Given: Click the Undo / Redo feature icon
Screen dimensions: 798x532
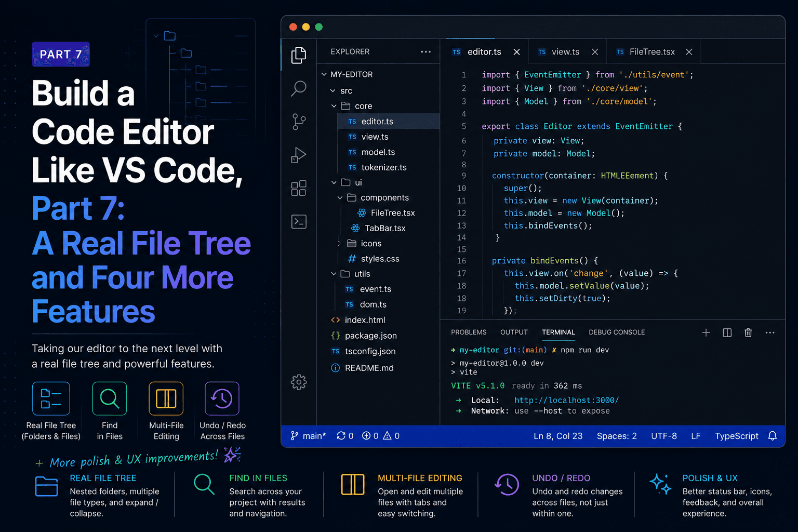Looking at the screenshot, I should point(222,398).
